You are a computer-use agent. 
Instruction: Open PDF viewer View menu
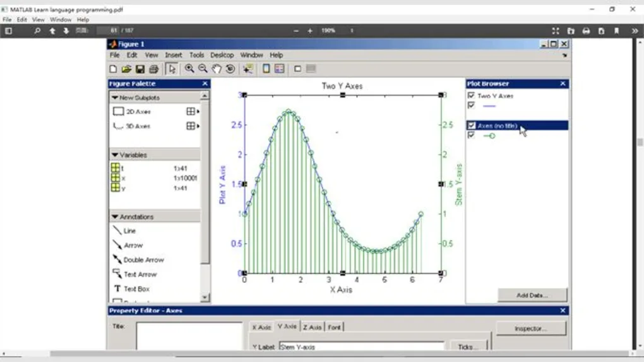38,20
